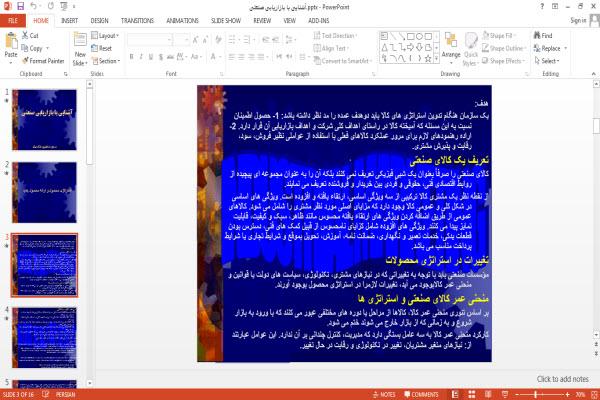This screenshot has height=400, width=600.
Task: Open Shape Outline dropdown
Action: tap(504, 48)
